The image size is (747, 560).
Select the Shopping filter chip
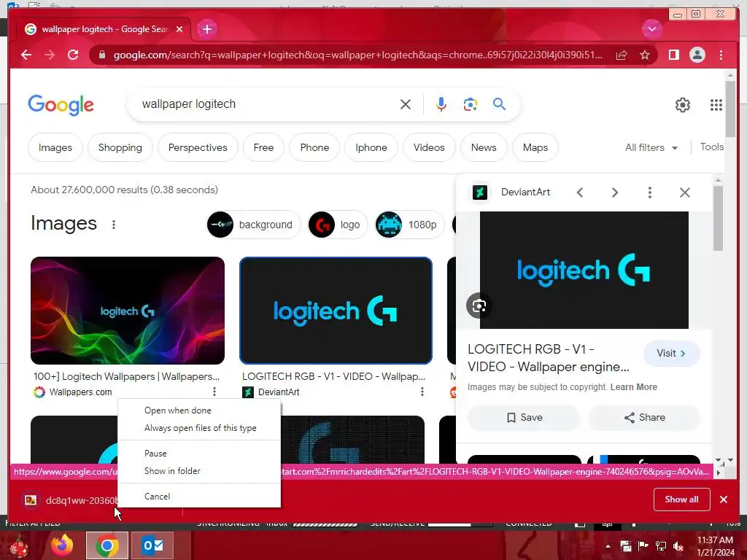tap(120, 147)
